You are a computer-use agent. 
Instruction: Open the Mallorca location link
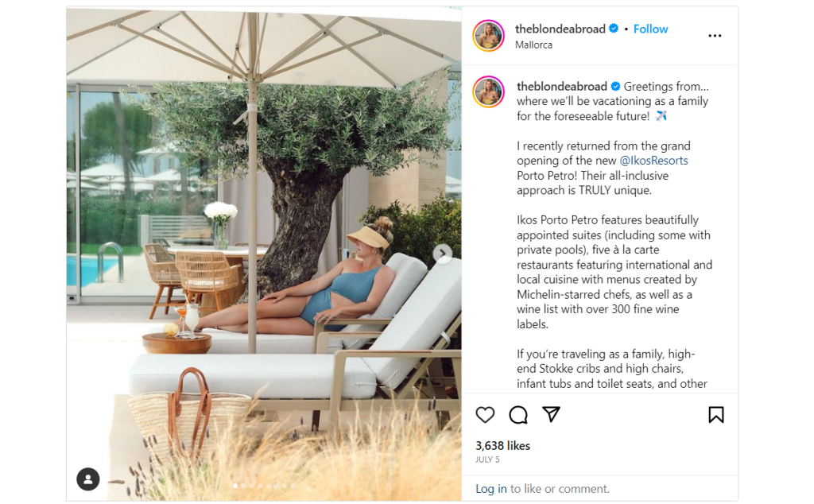click(x=533, y=45)
